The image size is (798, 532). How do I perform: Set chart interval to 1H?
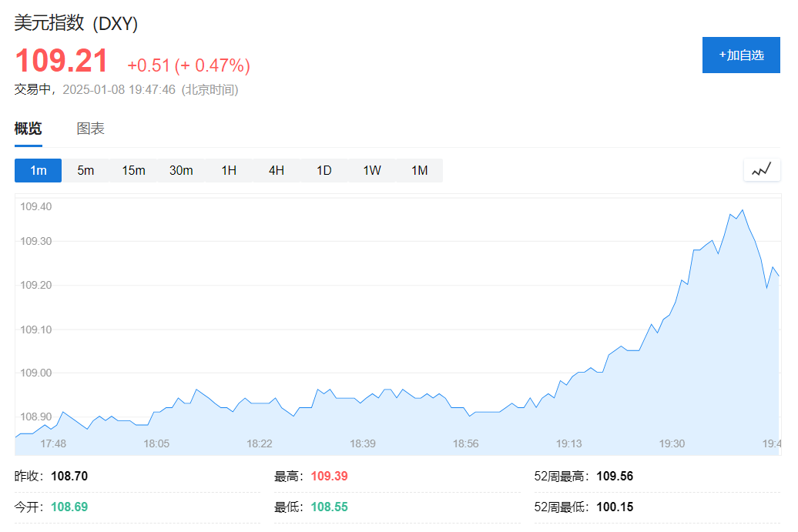pyautogui.click(x=229, y=170)
